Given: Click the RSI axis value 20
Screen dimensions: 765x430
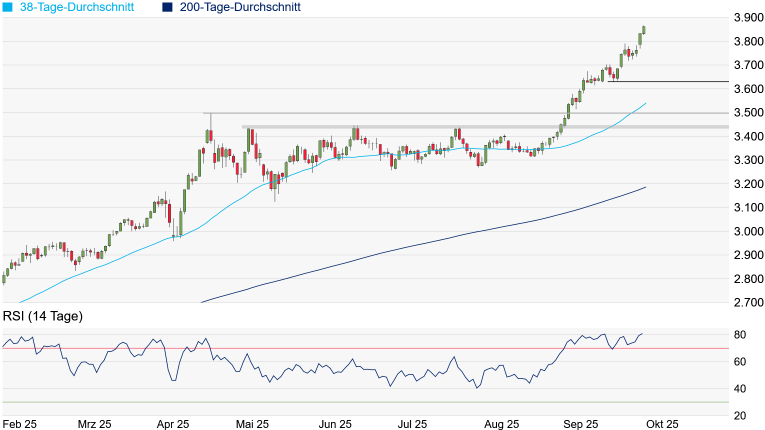Looking at the screenshot, I should pos(740,416).
